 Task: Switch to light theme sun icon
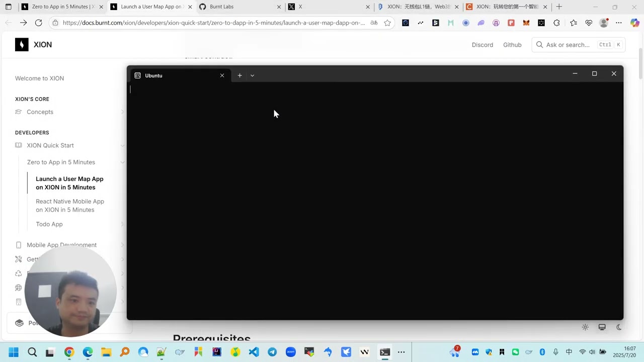tap(585, 327)
